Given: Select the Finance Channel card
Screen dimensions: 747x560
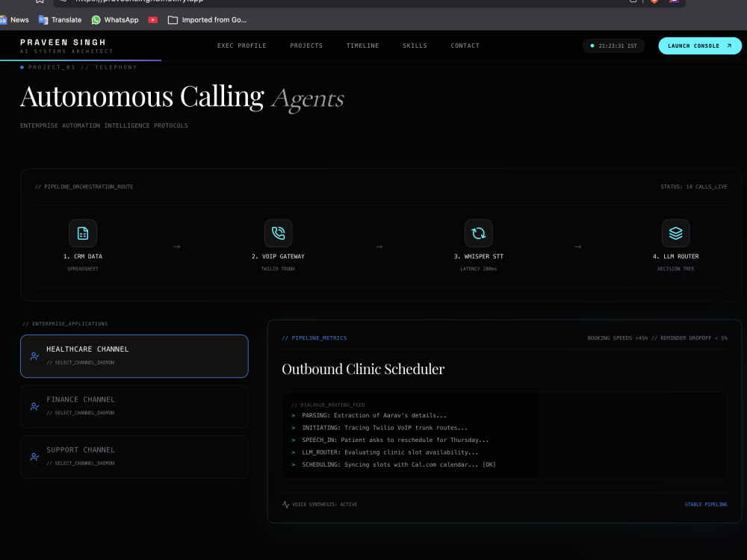Looking at the screenshot, I should coord(134,407).
